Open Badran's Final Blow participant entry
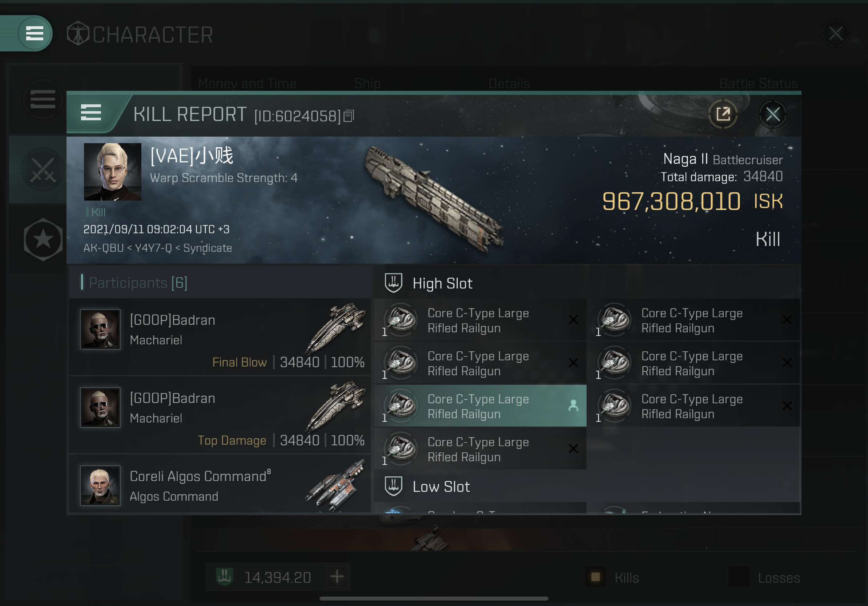 coord(220,337)
